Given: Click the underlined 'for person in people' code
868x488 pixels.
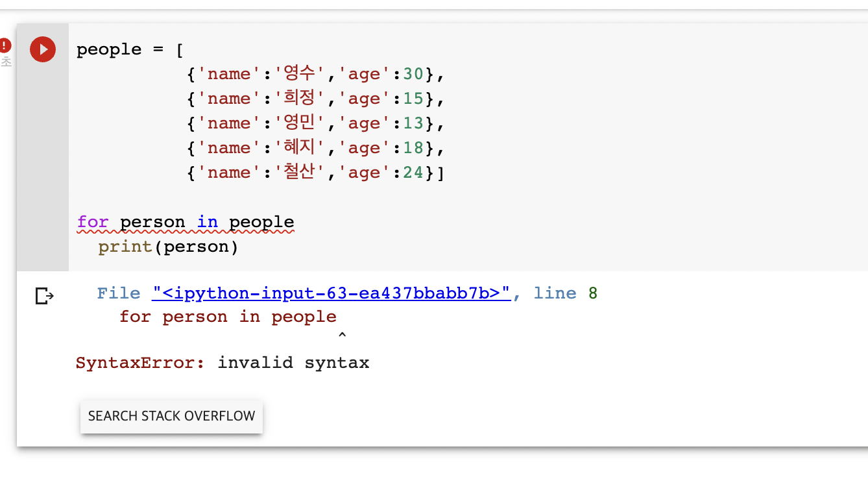Looking at the screenshot, I should (x=186, y=222).
